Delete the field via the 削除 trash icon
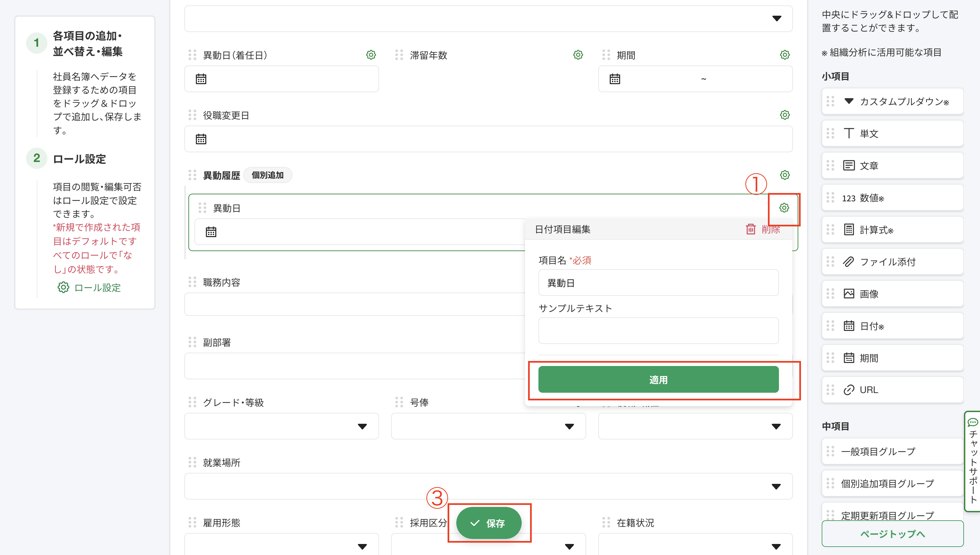 [751, 229]
